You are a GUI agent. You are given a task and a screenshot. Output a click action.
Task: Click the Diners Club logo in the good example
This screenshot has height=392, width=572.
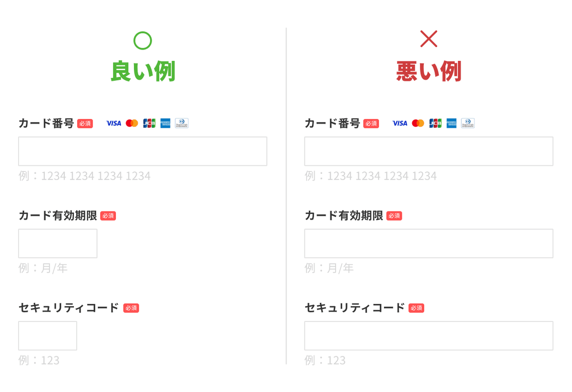pos(182,123)
